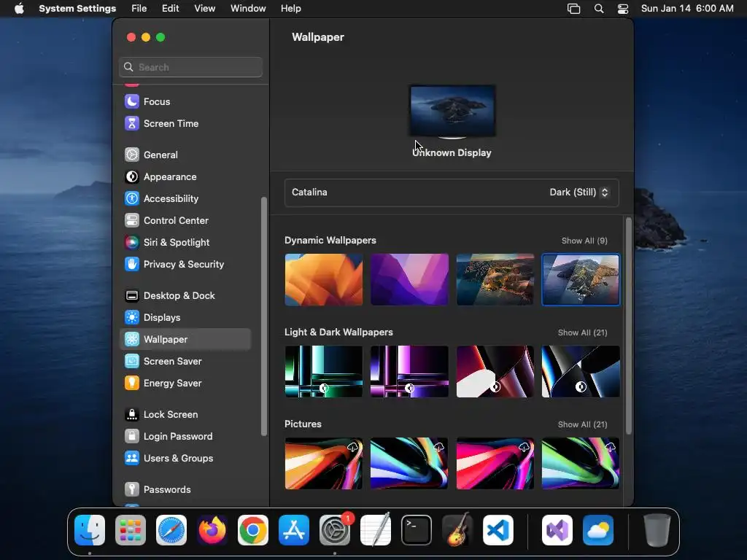Choose teal-green Light & Dark wallpaper
The width and height of the screenshot is (747, 560).
tap(323, 371)
